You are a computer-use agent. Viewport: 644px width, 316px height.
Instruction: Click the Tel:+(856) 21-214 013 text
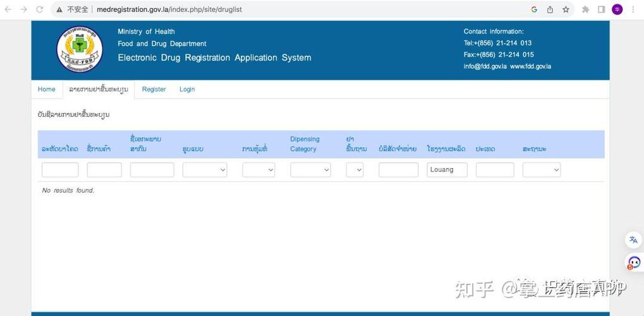click(x=498, y=43)
